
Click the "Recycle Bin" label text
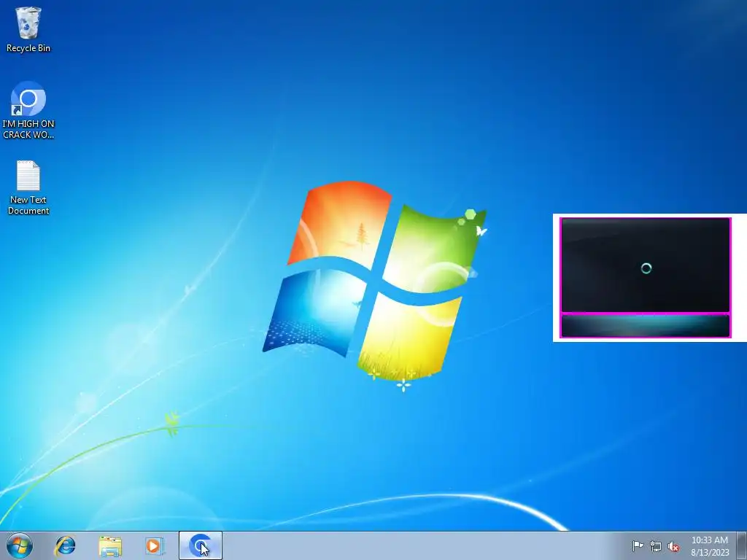pos(28,48)
